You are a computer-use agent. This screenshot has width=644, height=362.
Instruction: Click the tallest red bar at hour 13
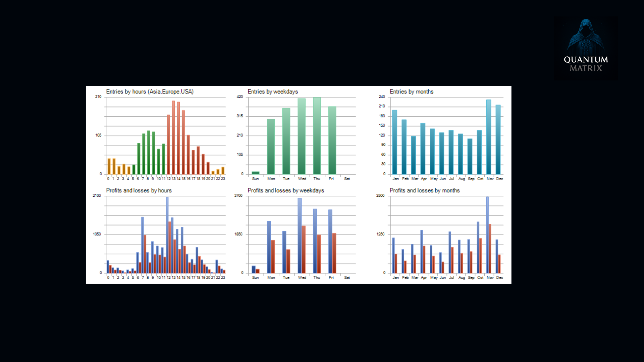tap(173, 137)
